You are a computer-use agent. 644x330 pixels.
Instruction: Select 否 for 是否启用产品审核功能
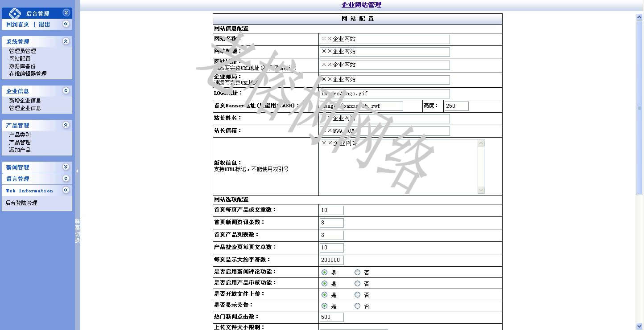pyautogui.click(x=357, y=283)
